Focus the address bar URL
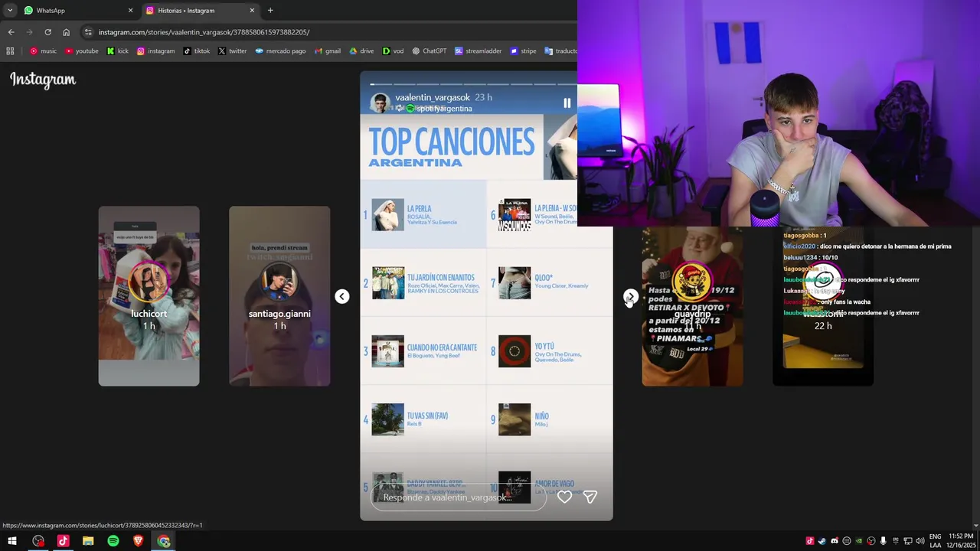 [204, 32]
